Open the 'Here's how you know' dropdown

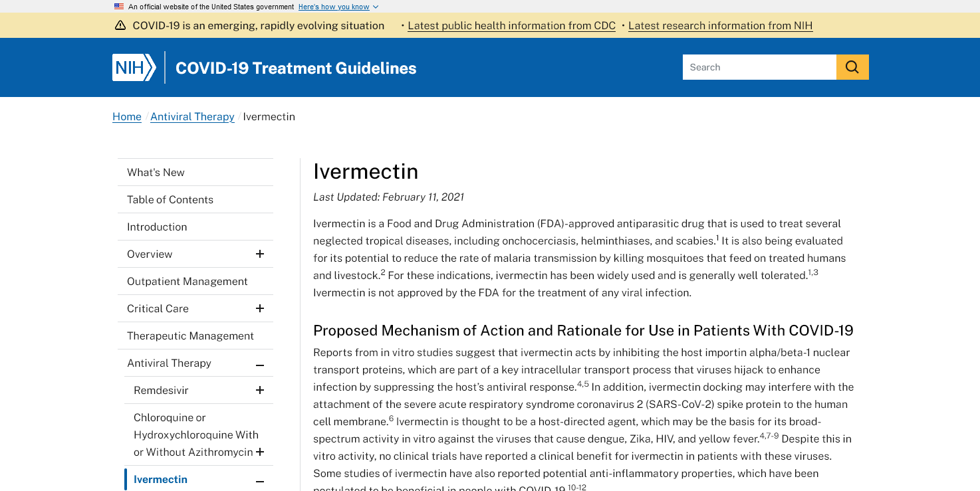(338, 7)
